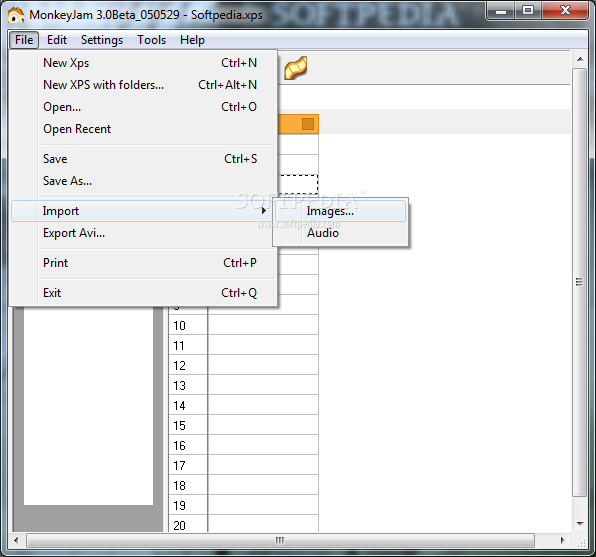Viewport: 596px width, 557px height.
Task: Click Save in the File menu
Action: [x=144, y=159]
